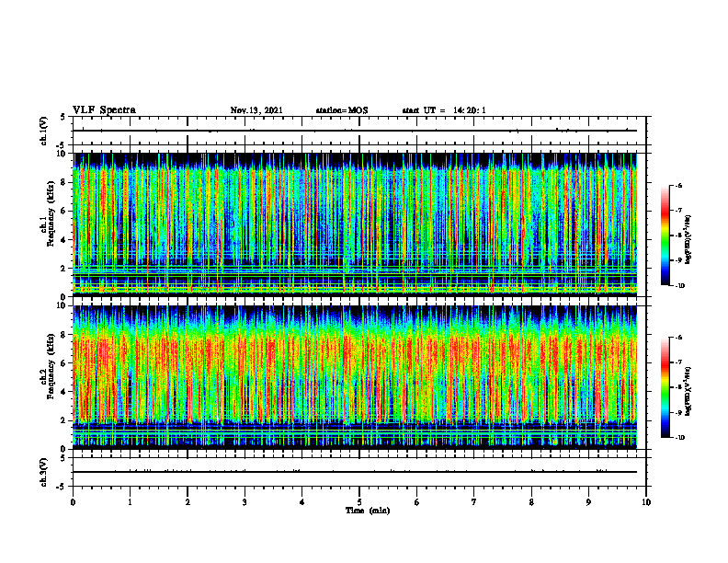Click the ch.1 color bar log(PSD) units label
This screenshot has width=728, height=563.
click(688, 240)
